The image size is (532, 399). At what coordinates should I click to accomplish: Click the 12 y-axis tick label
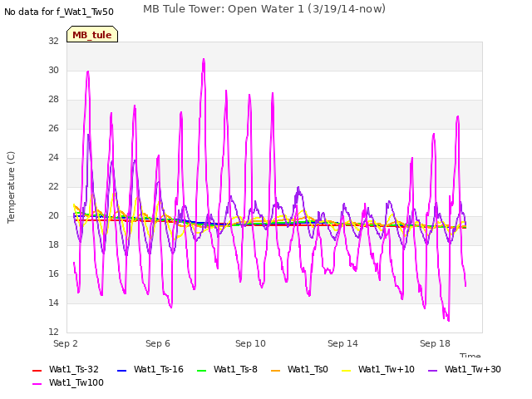click(53, 332)
